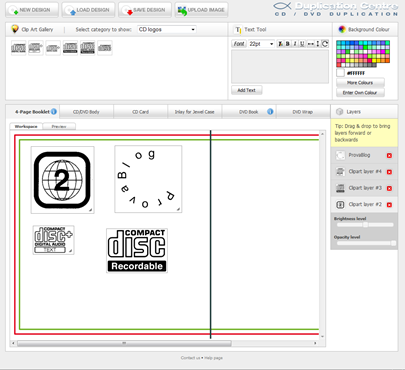This screenshot has height=370, width=405.
Task: Open More Colours
Action: 360,83
